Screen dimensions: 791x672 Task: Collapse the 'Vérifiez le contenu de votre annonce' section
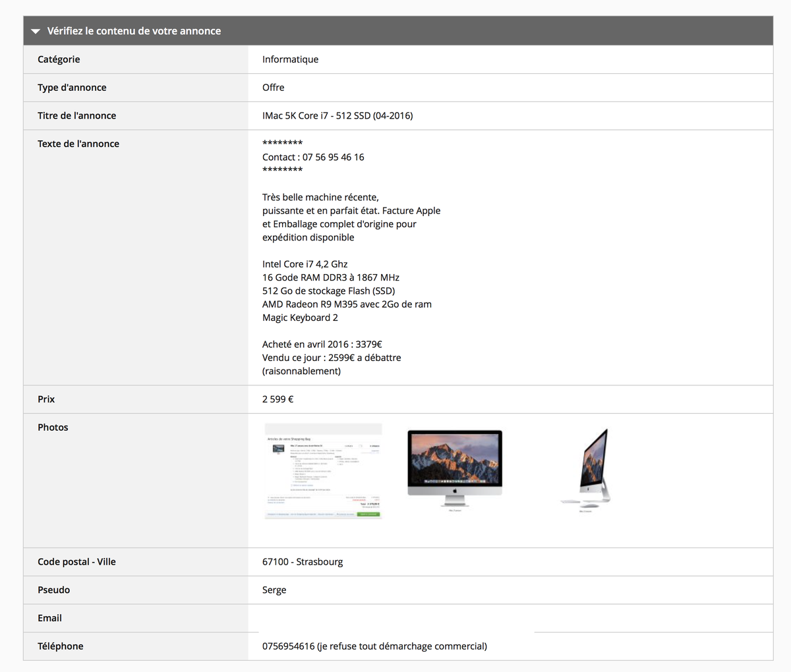(x=36, y=31)
